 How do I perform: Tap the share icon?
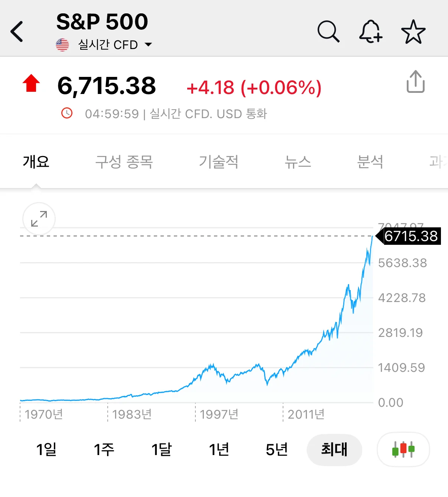415,82
